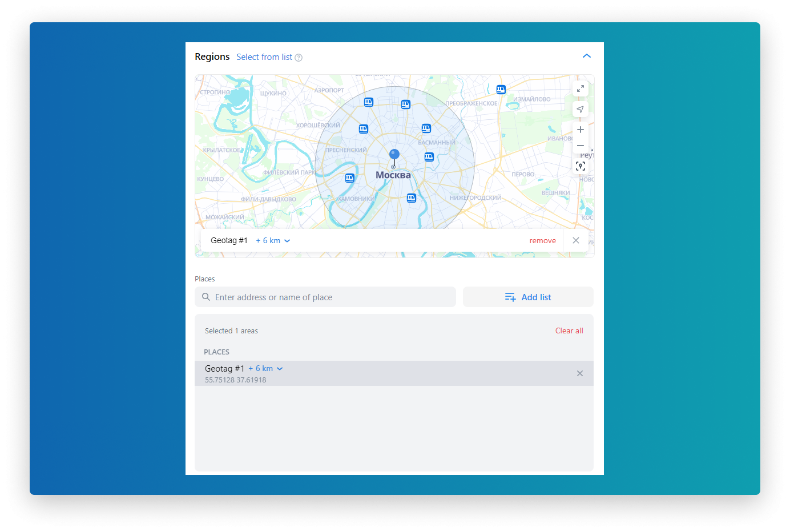Open Select from list link
This screenshot has width=790, height=532.
[x=264, y=57]
